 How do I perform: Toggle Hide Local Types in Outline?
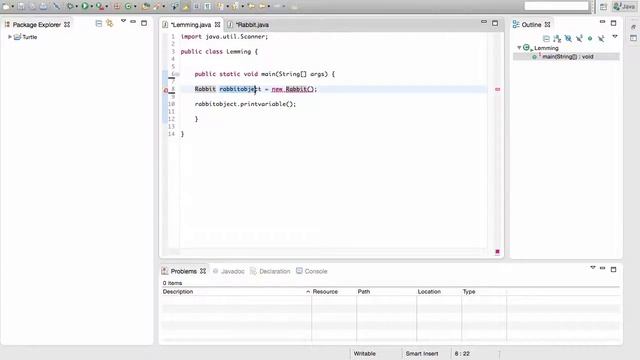[x=601, y=38]
